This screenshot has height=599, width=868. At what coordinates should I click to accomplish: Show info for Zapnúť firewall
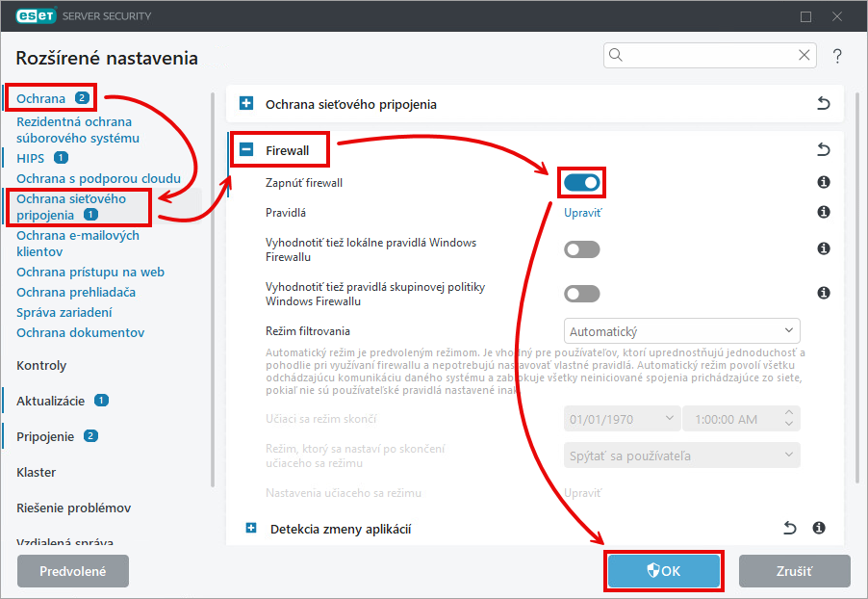tap(824, 182)
